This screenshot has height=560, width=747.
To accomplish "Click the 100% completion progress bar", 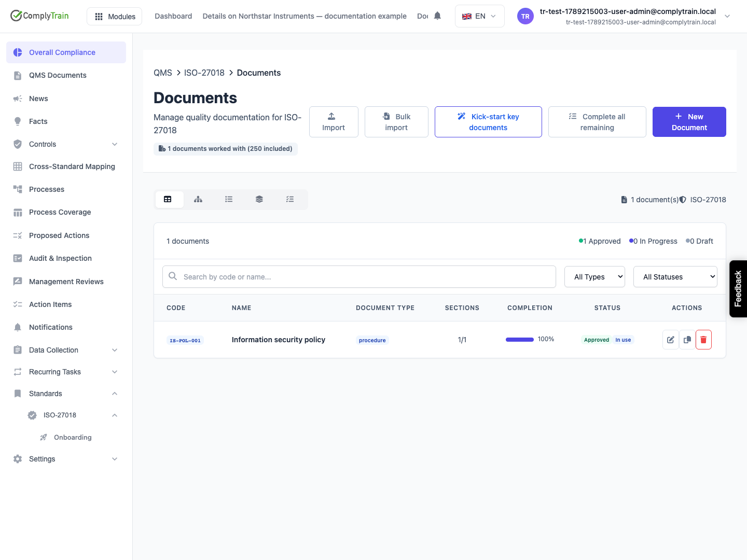I will coord(520,340).
